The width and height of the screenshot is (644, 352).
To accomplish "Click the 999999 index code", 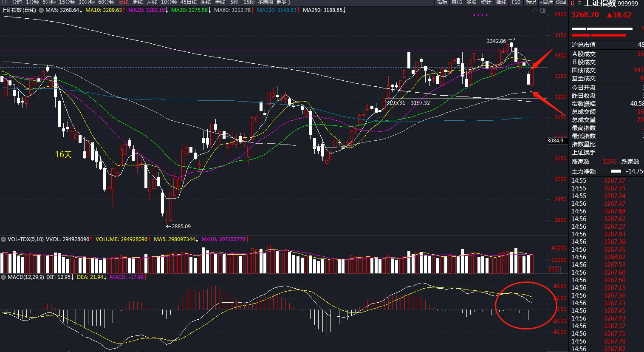I will point(628,4).
